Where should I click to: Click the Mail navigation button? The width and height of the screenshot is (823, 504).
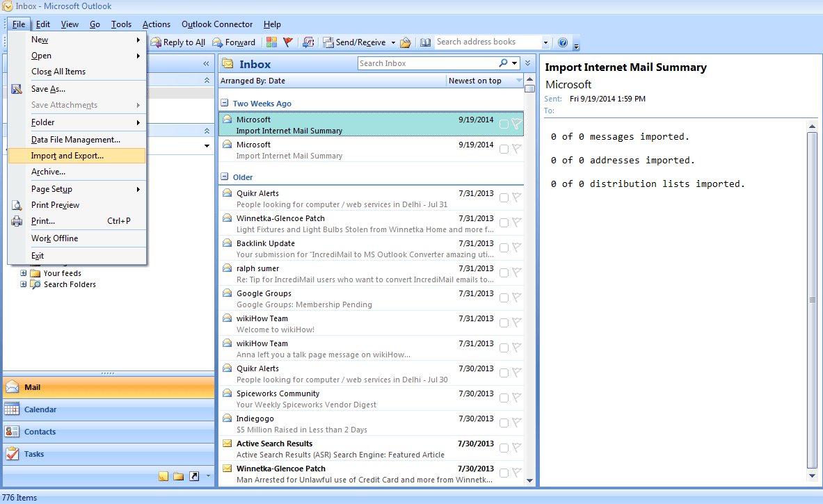[109, 387]
